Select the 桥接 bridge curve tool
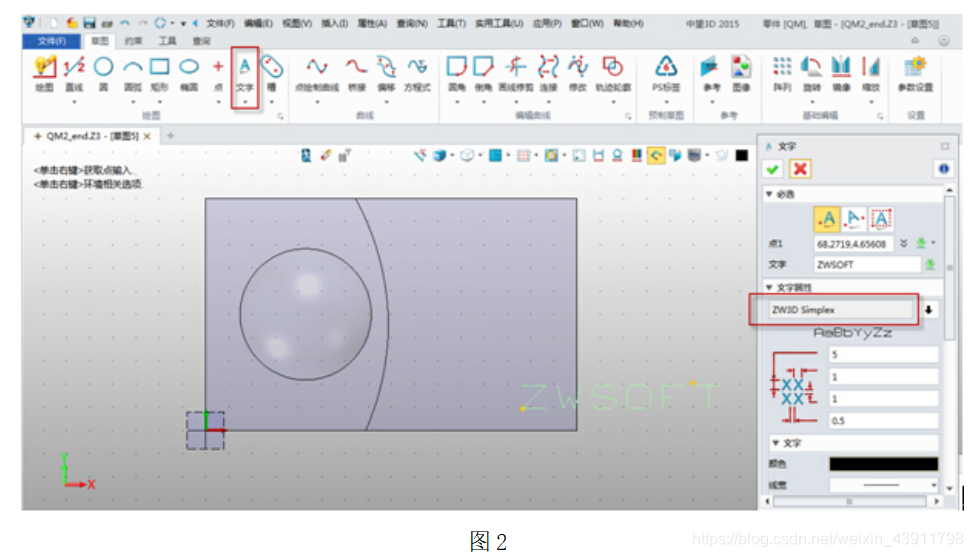Image resolution: width=973 pixels, height=557 pixels. click(357, 73)
